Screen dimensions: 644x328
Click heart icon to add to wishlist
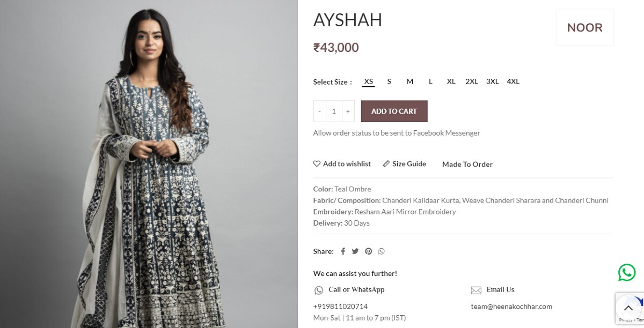pos(317,163)
